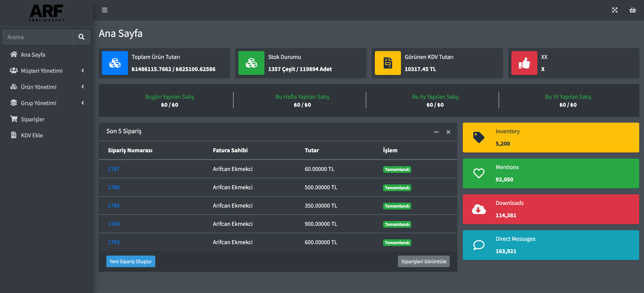Expand the Grup Yönetimi submenu arrow

[x=83, y=103]
